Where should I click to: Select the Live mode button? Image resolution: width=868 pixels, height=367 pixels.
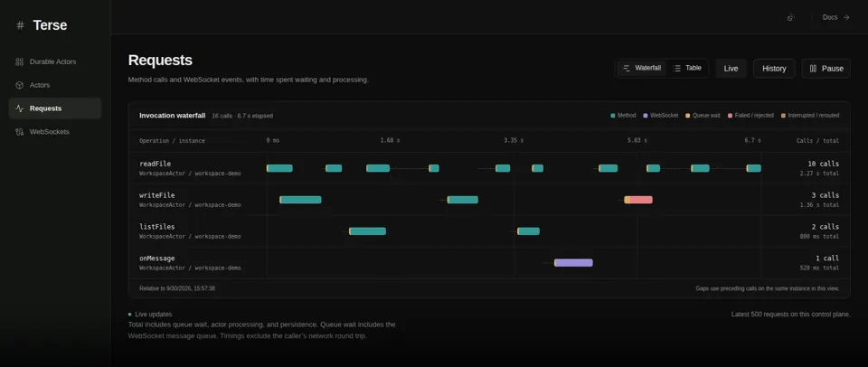click(731, 69)
